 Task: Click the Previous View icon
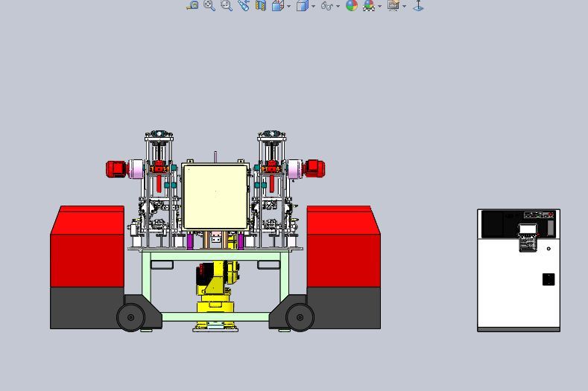[x=227, y=5]
